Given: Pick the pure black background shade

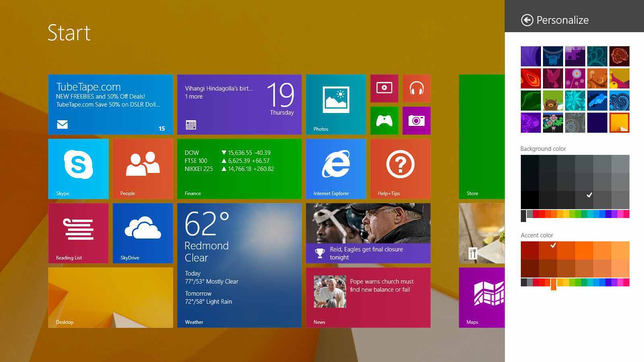Looking at the screenshot, I should pyautogui.click(x=530, y=200).
